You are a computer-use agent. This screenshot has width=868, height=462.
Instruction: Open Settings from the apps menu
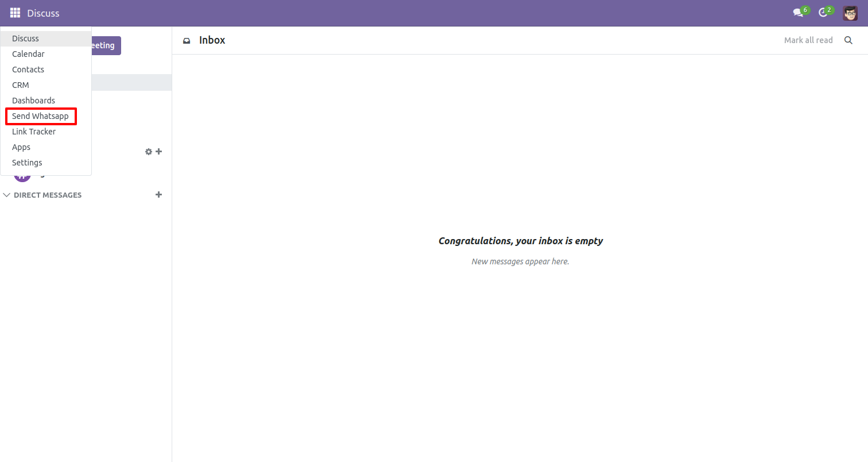46,163
